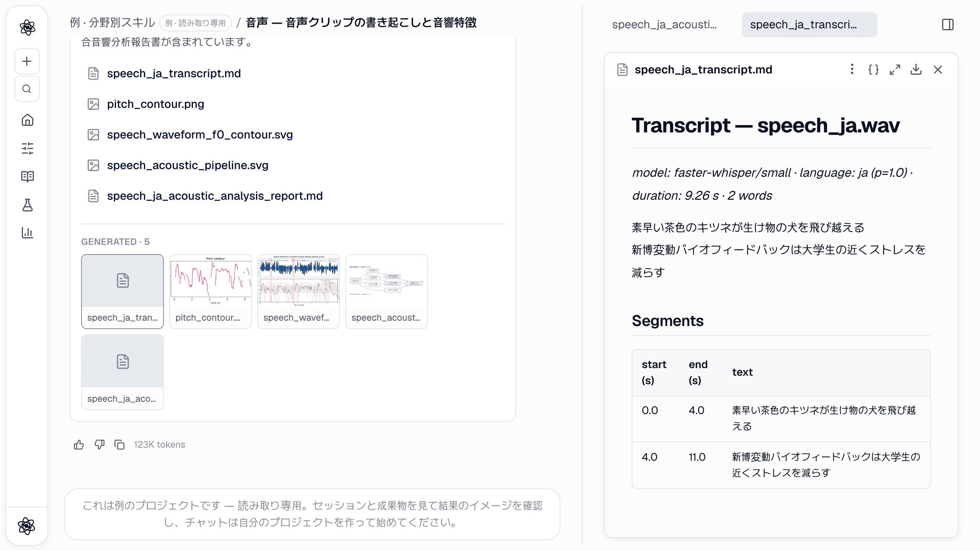The width and height of the screenshot is (980, 551).
Task: Click the 11.0 end time table cell
Action: pyautogui.click(x=697, y=456)
